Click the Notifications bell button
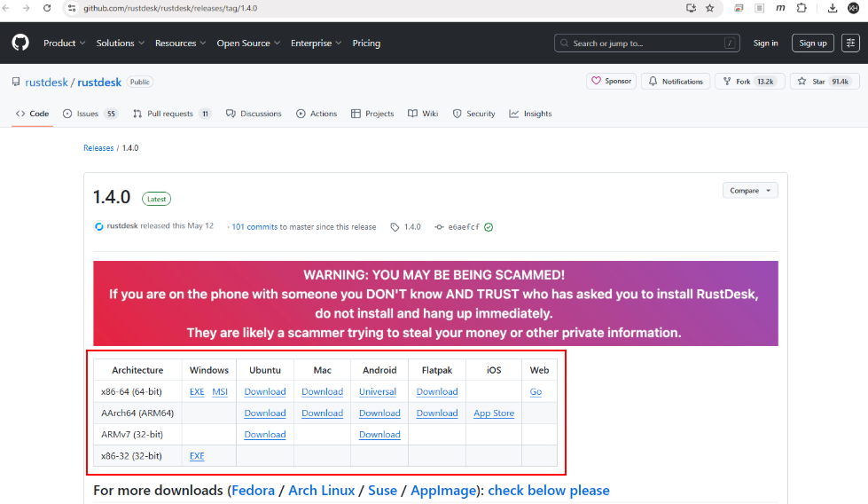 tap(676, 81)
